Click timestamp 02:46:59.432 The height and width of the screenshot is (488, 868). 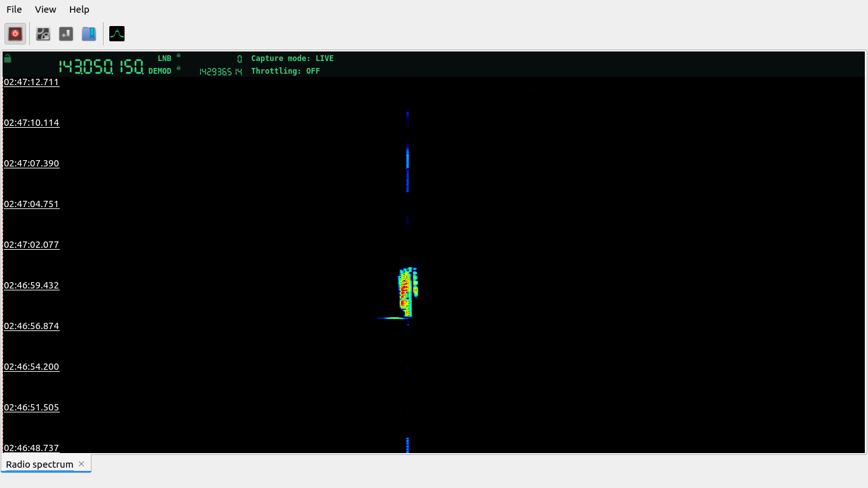tap(31, 285)
